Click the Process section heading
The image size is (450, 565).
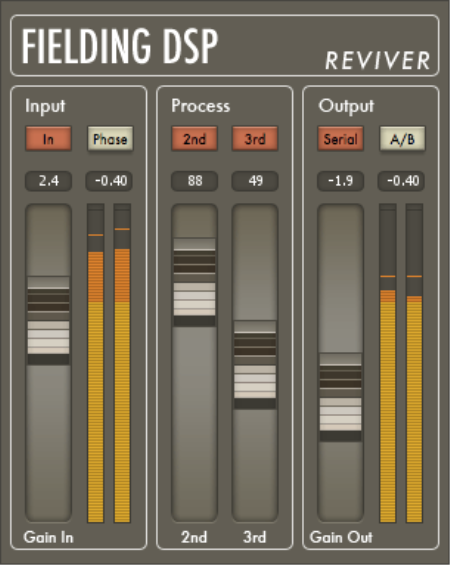(x=201, y=106)
